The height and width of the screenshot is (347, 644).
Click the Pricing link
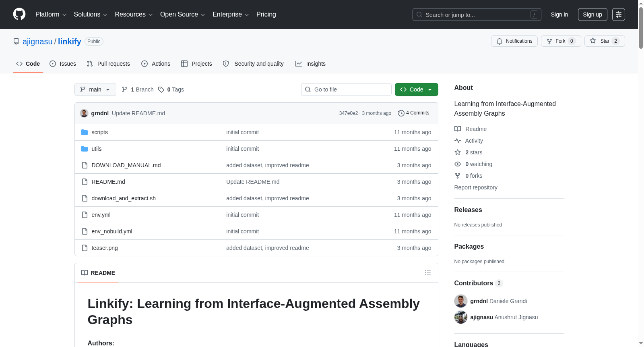[266, 15]
